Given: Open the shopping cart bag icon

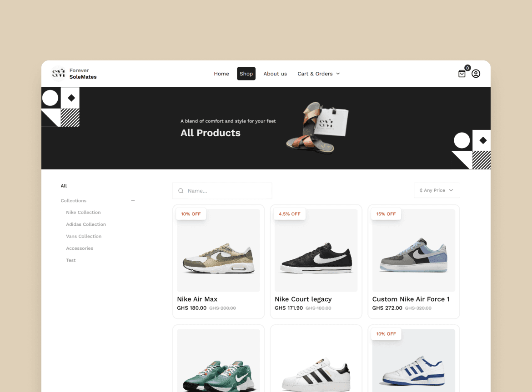Looking at the screenshot, I should pos(462,74).
